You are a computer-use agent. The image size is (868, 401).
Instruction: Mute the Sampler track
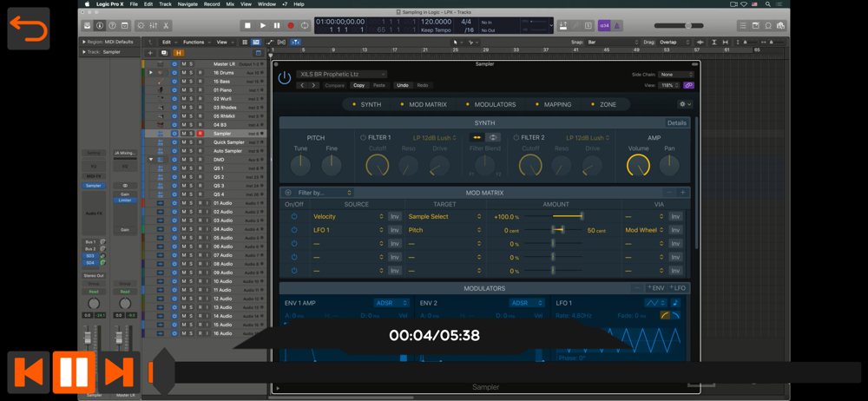click(184, 134)
